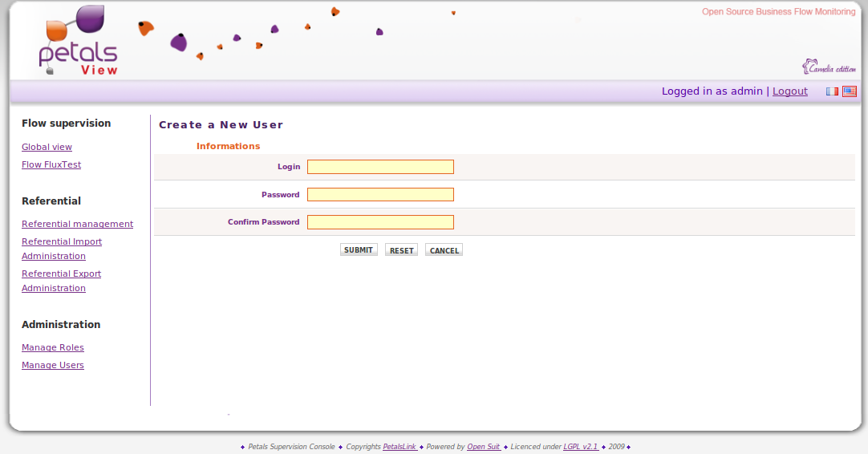Click the Petals View logo
This screenshot has width=868, height=454.
click(78, 42)
